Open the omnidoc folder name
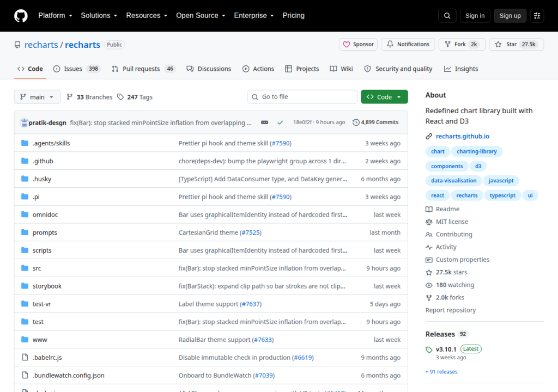Viewport: 558px width, 392px height. tap(45, 215)
